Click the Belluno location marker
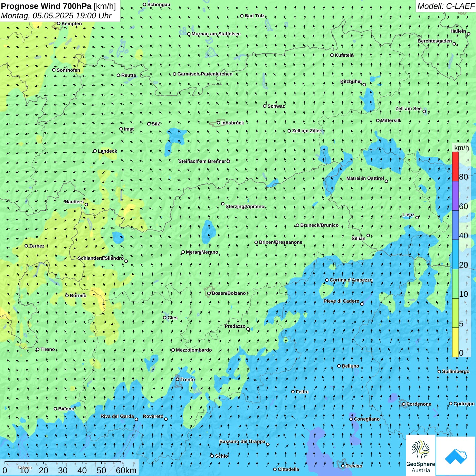Screen dimensions: 476x476 [x=339, y=366]
